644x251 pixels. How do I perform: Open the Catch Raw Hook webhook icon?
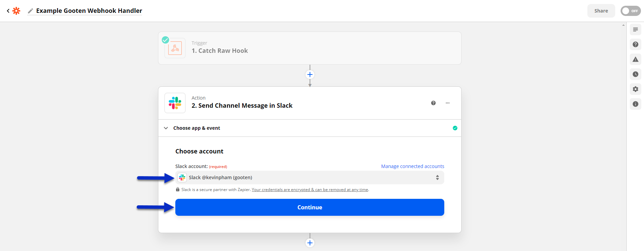(x=175, y=48)
